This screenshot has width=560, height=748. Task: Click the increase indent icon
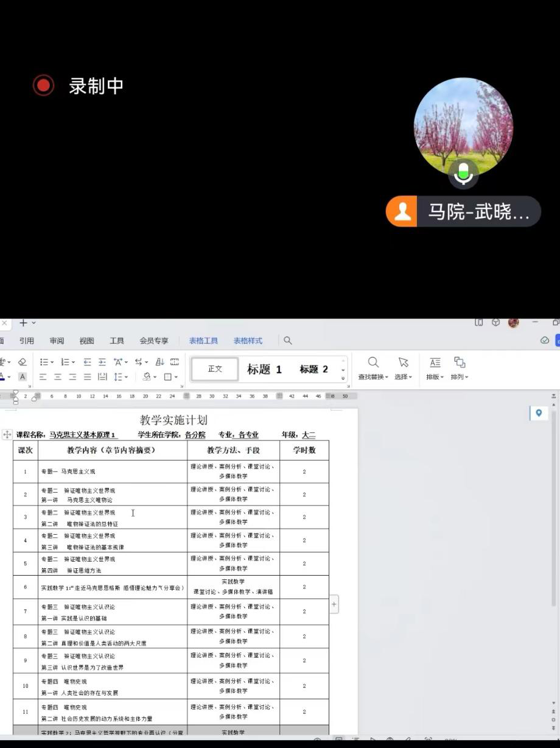coord(102,362)
